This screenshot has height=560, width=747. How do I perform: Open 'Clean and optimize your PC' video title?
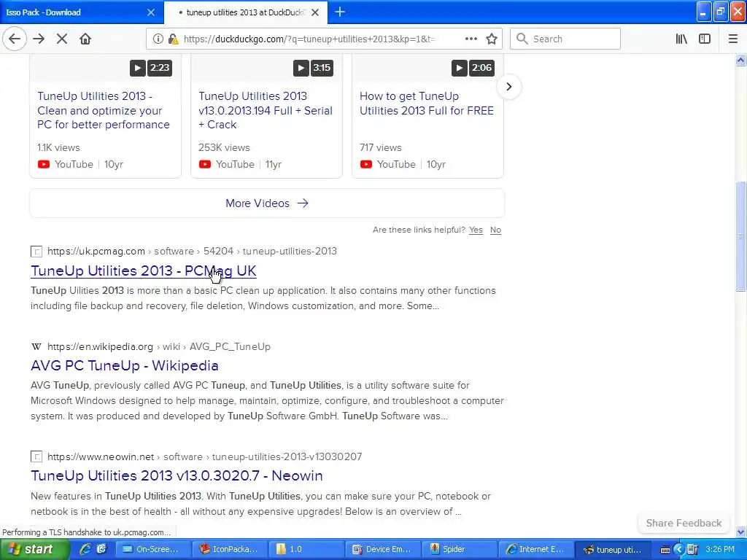coord(104,110)
